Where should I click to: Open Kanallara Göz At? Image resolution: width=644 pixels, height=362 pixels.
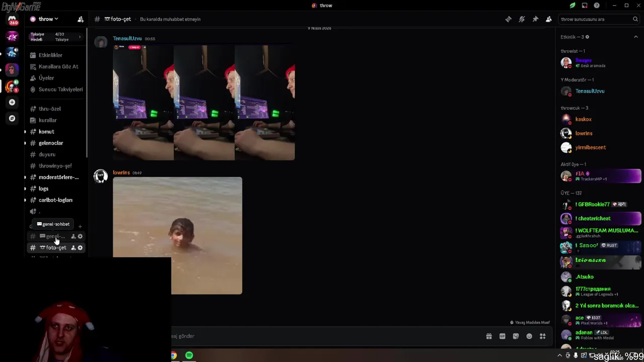56,66
